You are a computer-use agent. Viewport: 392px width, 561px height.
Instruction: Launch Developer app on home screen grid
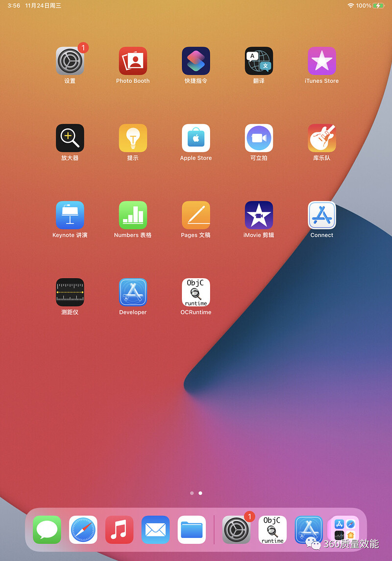click(x=133, y=292)
